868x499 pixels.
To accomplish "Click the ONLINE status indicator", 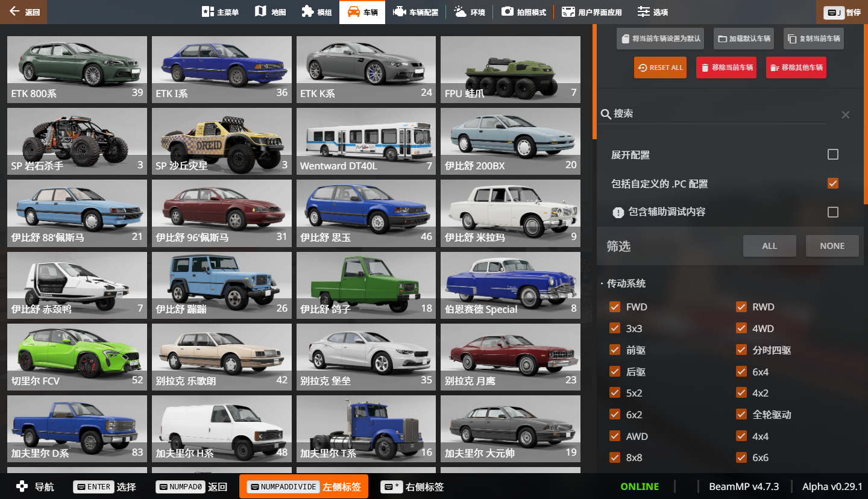I will (x=640, y=486).
